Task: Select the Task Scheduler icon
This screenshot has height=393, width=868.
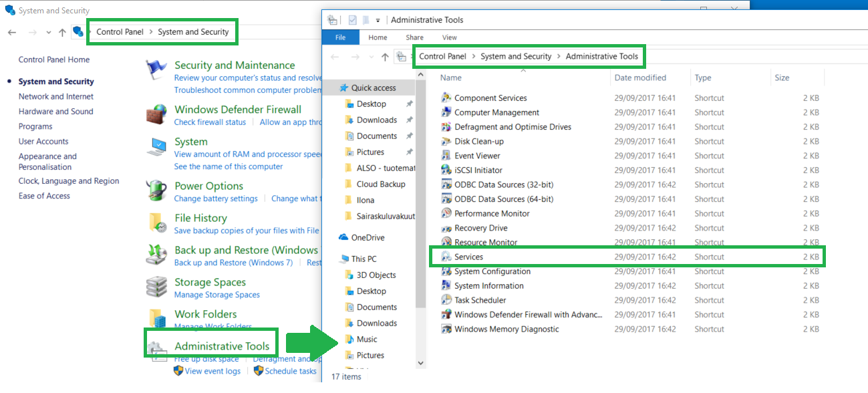Action: click(x=446, y=300)
